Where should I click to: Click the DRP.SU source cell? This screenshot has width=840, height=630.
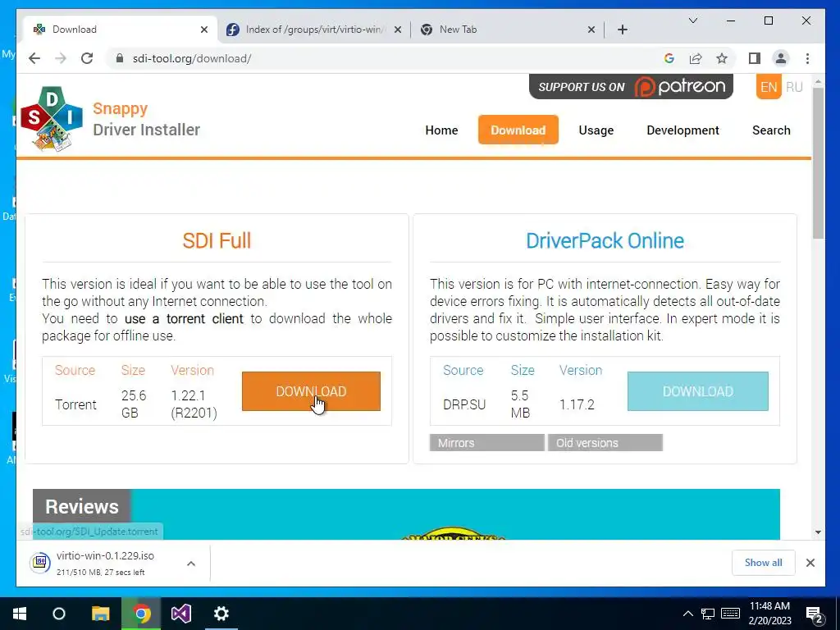coord(464,404)
